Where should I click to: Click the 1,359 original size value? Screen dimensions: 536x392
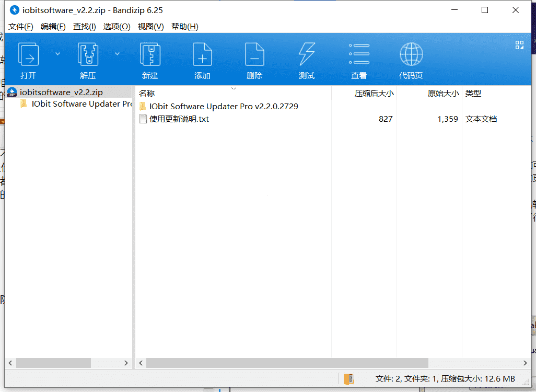pyautogui.click(x=448, y=119)
